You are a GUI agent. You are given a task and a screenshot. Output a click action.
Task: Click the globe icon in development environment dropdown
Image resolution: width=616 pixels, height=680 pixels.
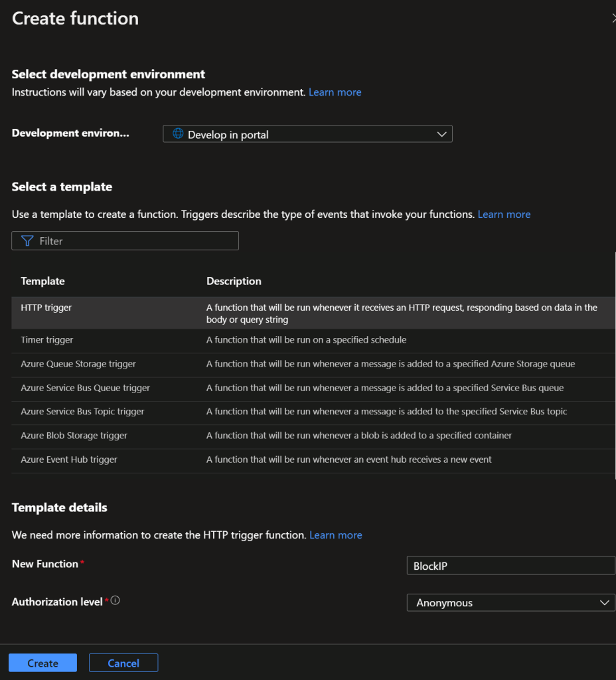(178, 134)
